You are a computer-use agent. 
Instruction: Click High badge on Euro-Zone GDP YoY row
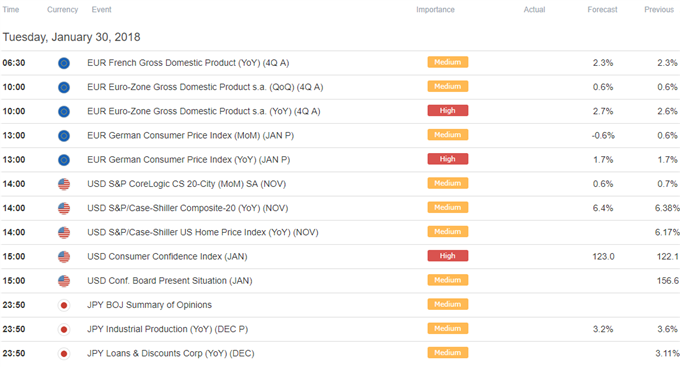[x=448, y=111]
